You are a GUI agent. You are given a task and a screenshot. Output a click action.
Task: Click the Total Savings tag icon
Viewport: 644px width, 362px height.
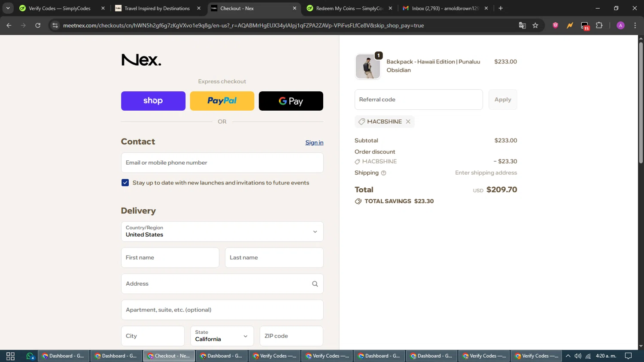click(x=358, y=201)
